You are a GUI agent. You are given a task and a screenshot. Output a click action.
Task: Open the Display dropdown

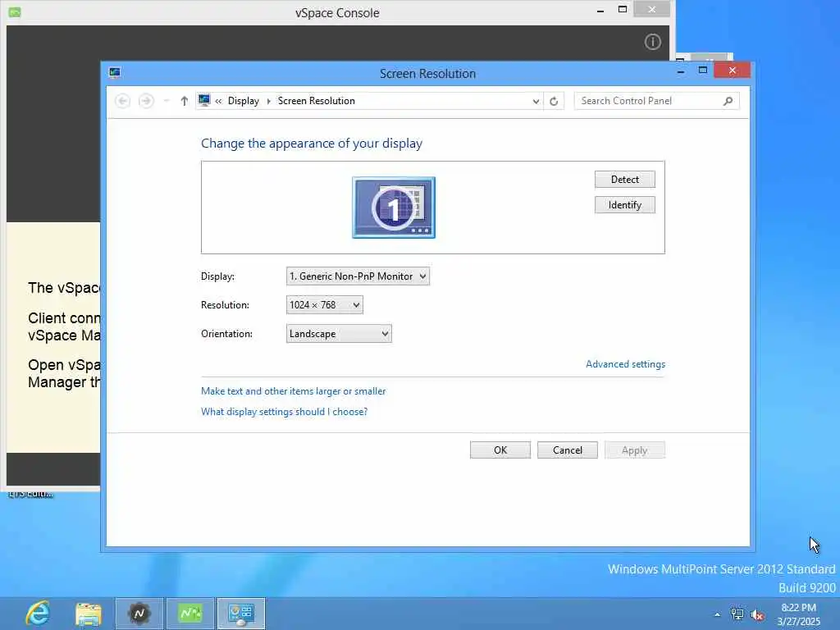[358, 276]
